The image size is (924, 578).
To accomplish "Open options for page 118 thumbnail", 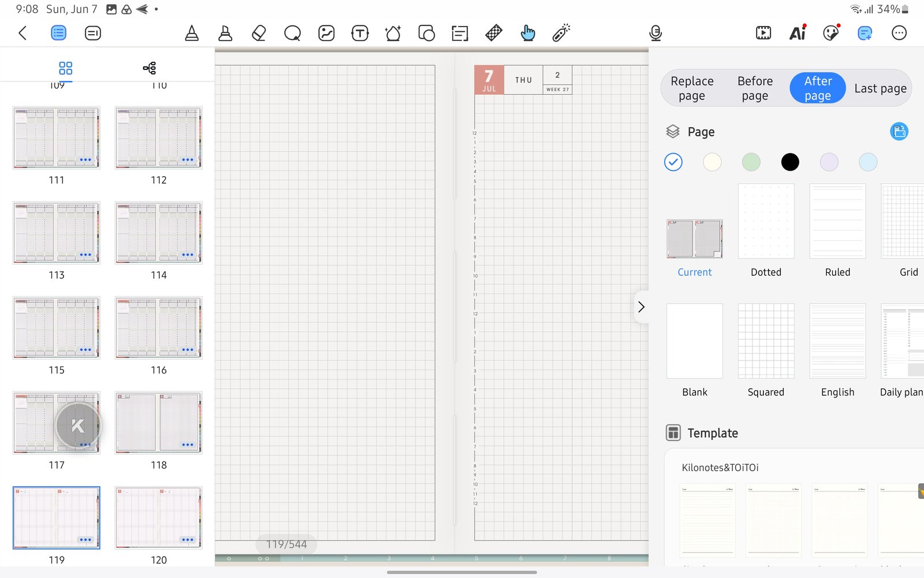I will (x=188, y=444).
